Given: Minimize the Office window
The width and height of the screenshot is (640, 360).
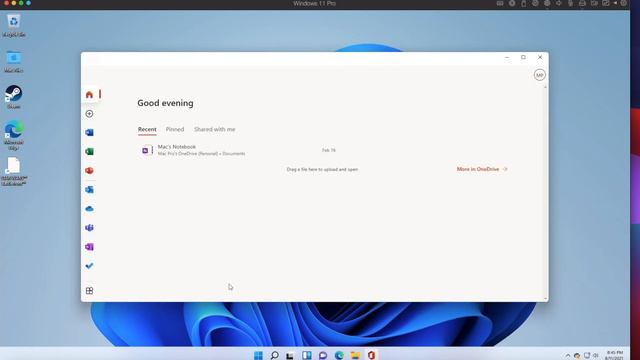Looking at the screenshot, I should [x=507, y=58].
